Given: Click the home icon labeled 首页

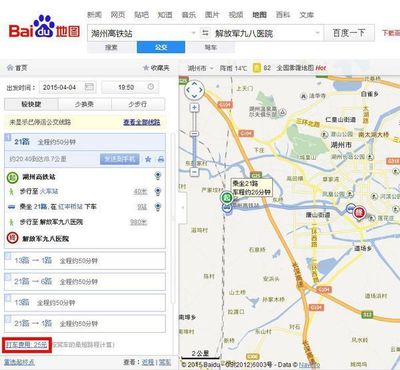Looking at the screenshot, I should (x=10, y=68).
